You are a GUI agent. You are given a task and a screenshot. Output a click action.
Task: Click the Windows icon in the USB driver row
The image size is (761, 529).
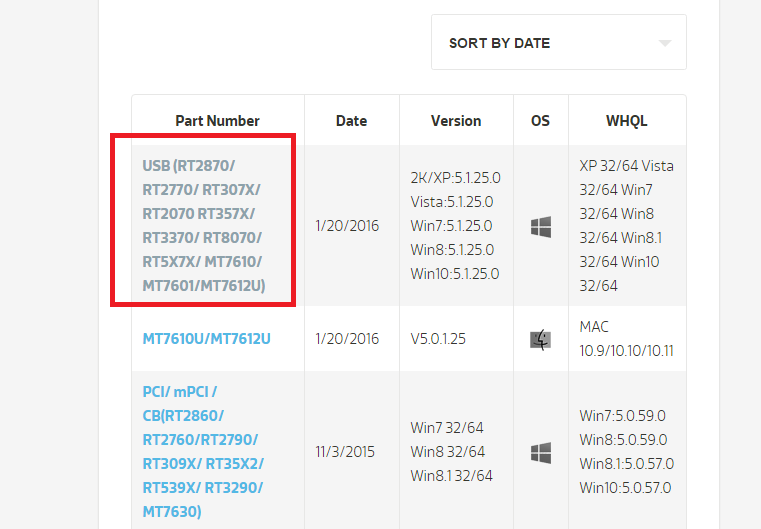click(x=541, y=227)
